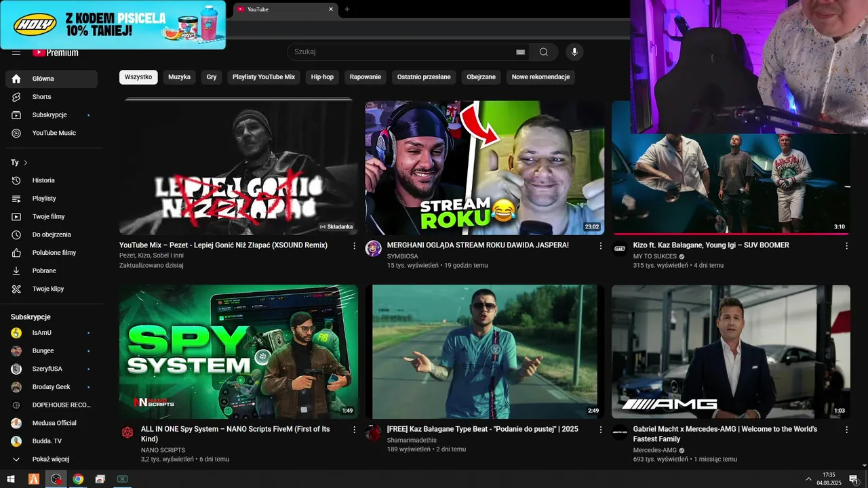Show hidden system tray icons
This screenshot has height=488, width=868.
point(808,479)
